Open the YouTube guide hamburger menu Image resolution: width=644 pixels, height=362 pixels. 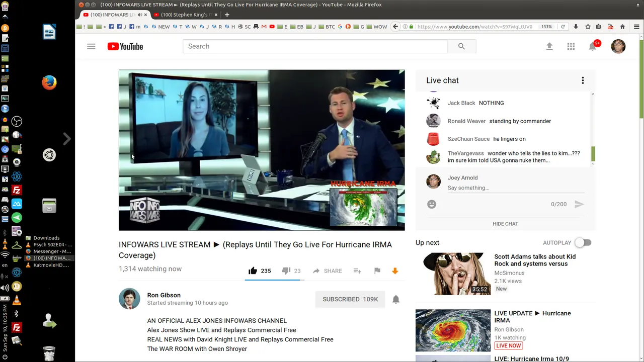click(91, 46)
